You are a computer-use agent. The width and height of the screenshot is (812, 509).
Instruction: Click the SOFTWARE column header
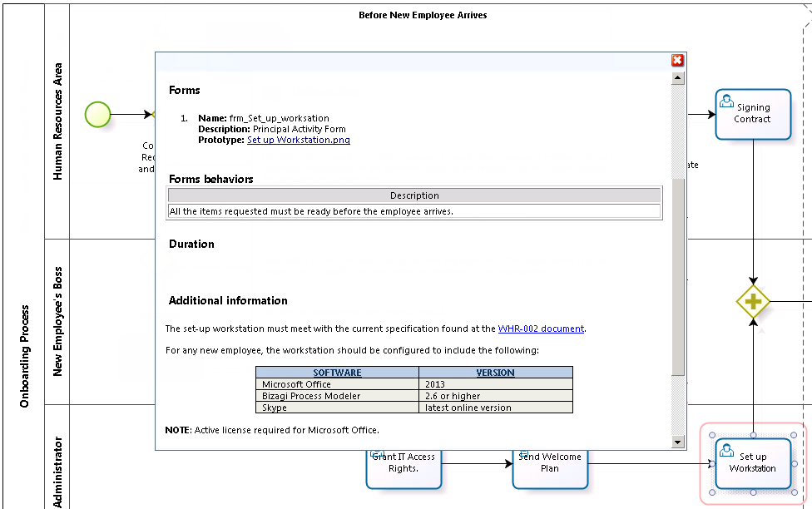coord(337,373)
